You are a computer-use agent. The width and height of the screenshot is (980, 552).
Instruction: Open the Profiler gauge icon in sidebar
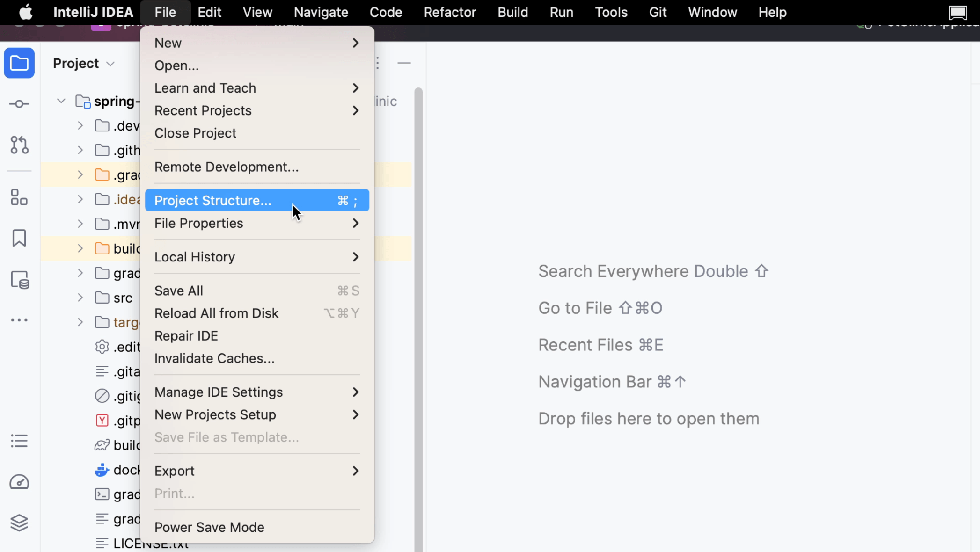coord(19,482)
